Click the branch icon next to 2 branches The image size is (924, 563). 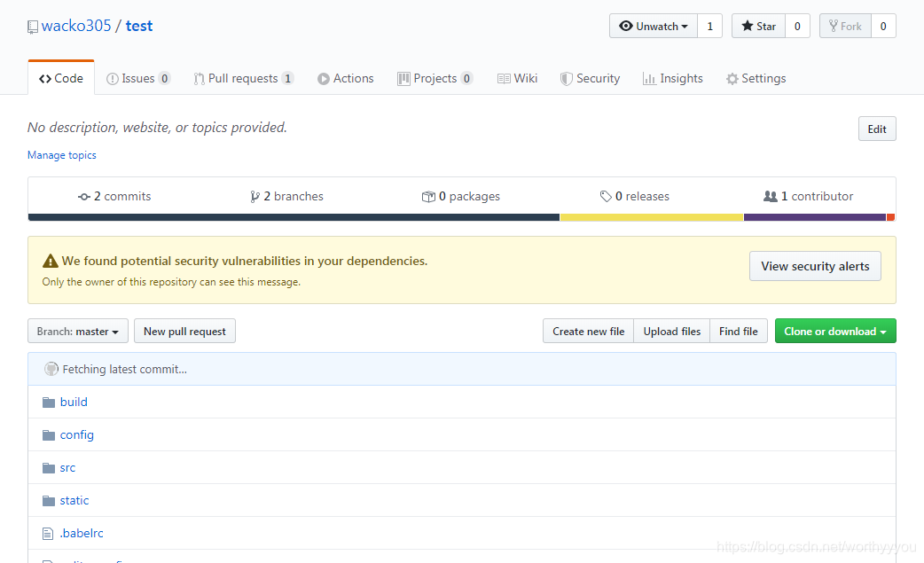click(254, 197)
